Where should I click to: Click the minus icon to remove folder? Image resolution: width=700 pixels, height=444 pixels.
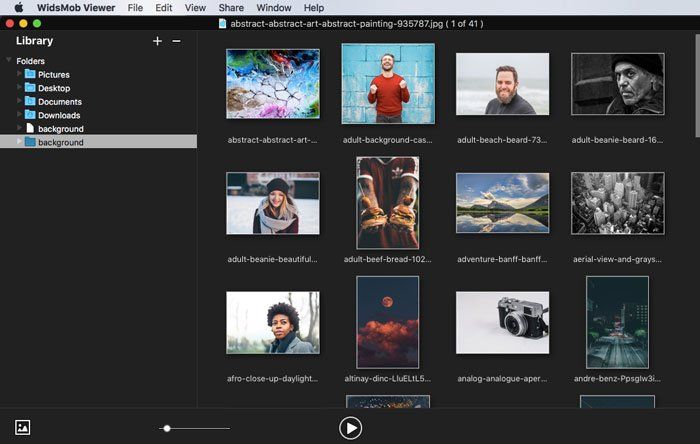point(176,41)
